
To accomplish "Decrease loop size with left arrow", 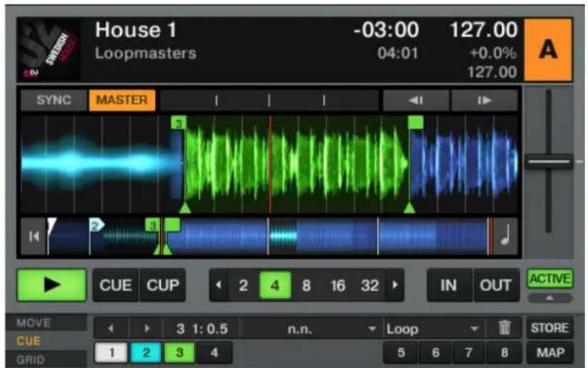I will click(219, 285).
